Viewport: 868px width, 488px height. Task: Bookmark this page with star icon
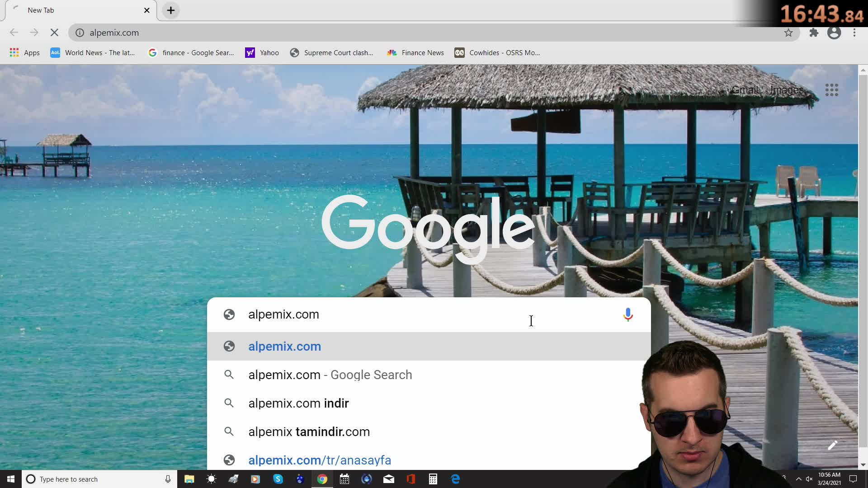tap(788, 33)
